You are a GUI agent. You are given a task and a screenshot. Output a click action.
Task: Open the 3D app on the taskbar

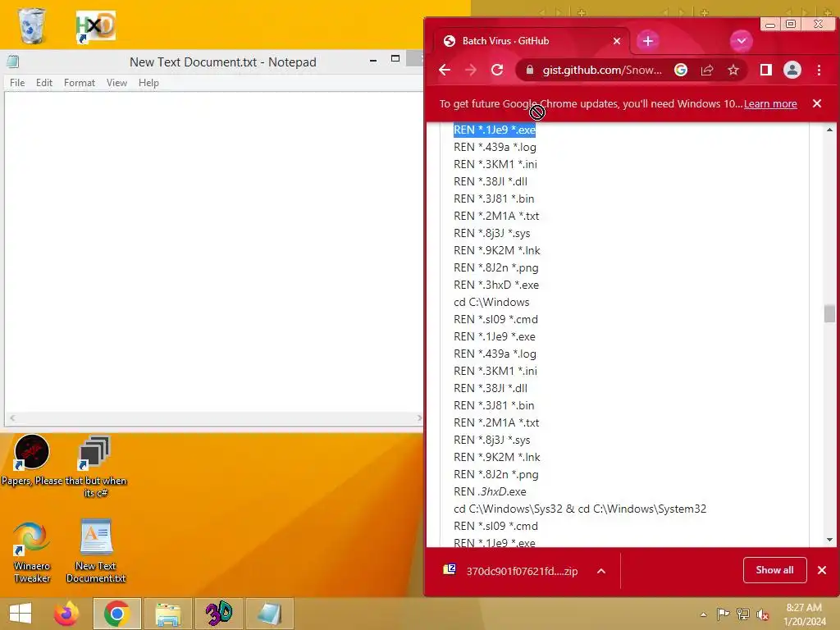click(x=218, y=614)
